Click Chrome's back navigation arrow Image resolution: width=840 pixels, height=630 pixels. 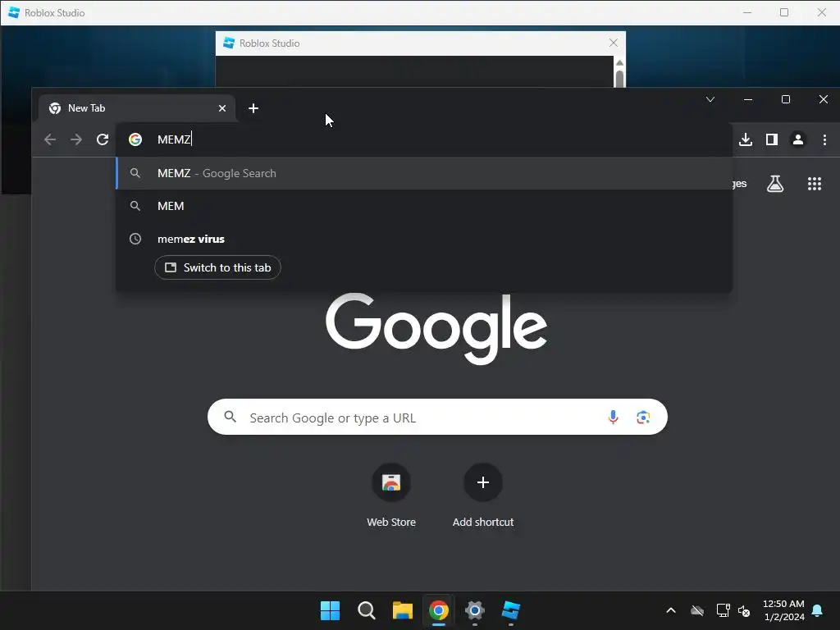(50, 139)
